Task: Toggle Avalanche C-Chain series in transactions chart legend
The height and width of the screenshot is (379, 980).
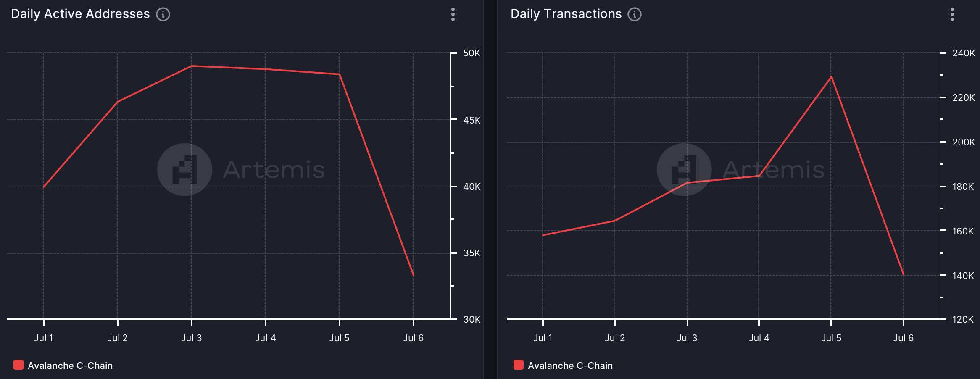Action: (x=570, y=366)
